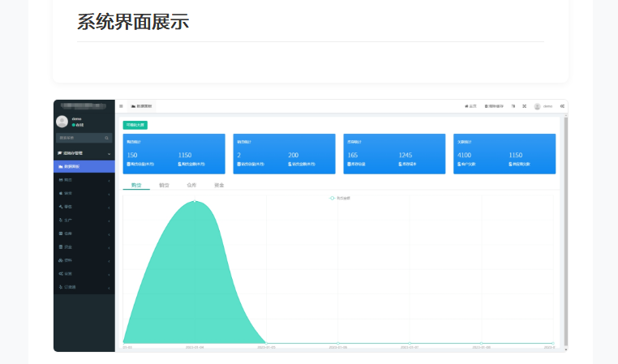Click the magnifier icon in sidebar search box

point(106,138)
